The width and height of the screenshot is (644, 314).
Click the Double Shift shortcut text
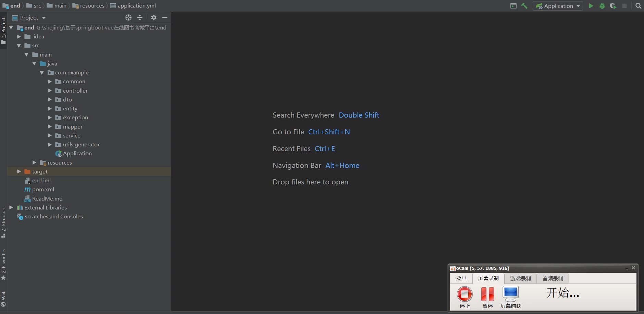[x=359, y=115]
